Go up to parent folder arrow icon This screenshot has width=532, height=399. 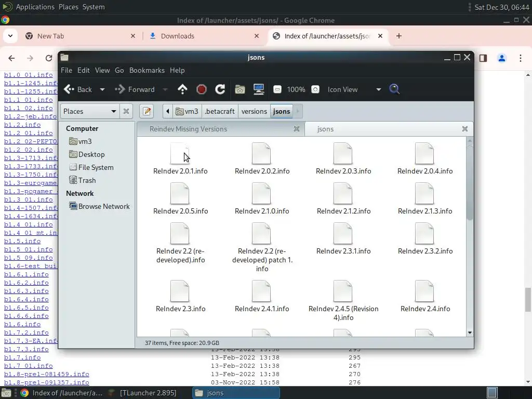pyautogui.click(x=182, y=89)
